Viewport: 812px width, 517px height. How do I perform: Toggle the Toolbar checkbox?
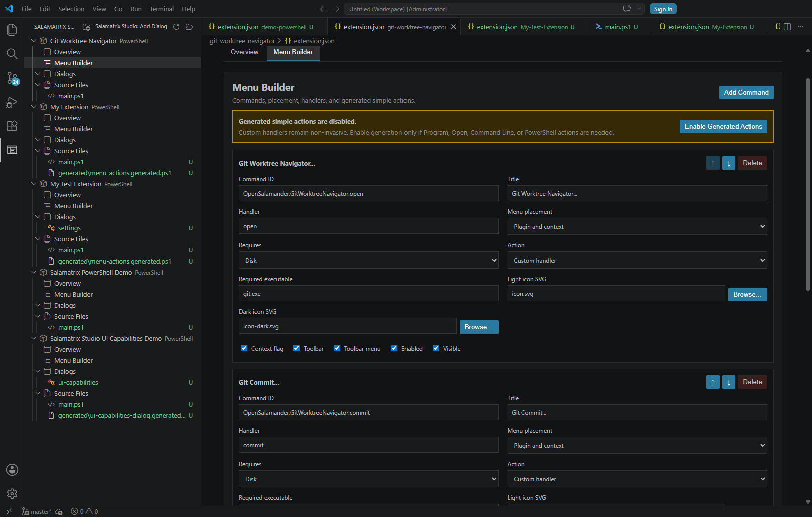[x=297, y=348]
